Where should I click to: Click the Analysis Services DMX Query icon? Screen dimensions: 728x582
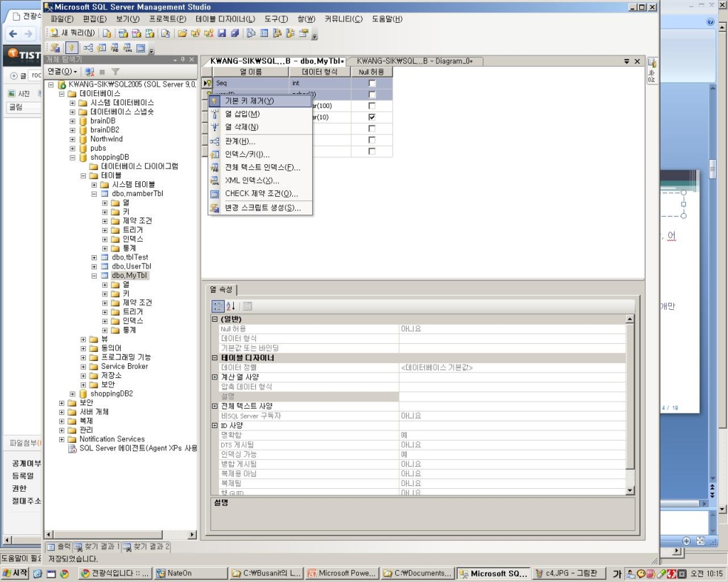point(136,33)
